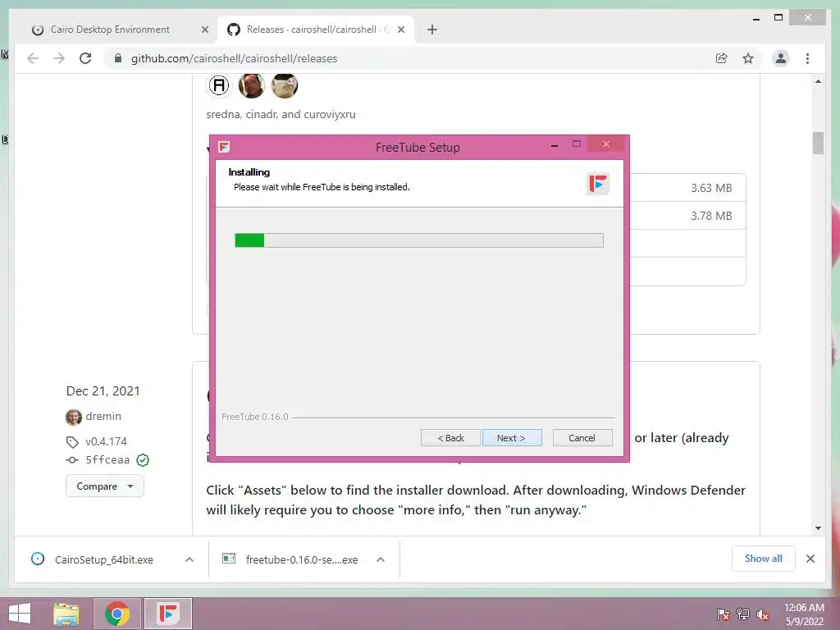Click the padlock site info icon
The image size is (840, 630).
[x=118, y=58]
